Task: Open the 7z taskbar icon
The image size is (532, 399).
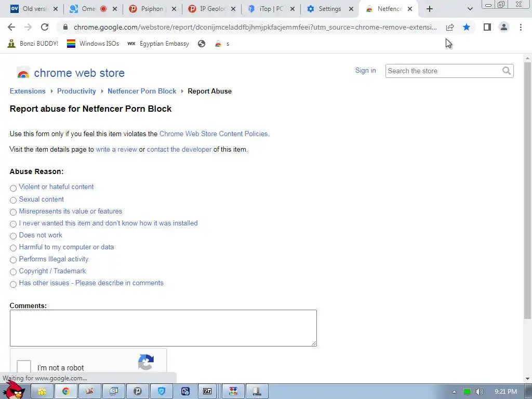Action: pyautogui.click(x=207, y=392)
